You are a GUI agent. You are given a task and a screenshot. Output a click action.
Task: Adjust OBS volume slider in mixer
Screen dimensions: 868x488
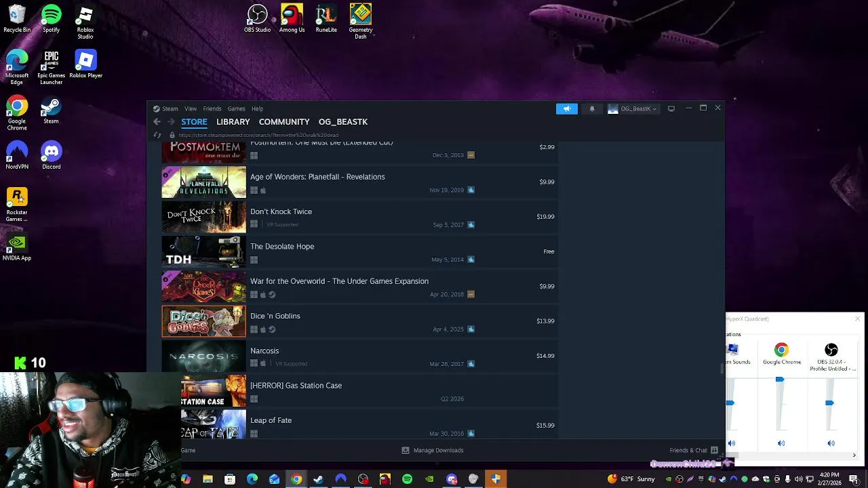point(829,403)
